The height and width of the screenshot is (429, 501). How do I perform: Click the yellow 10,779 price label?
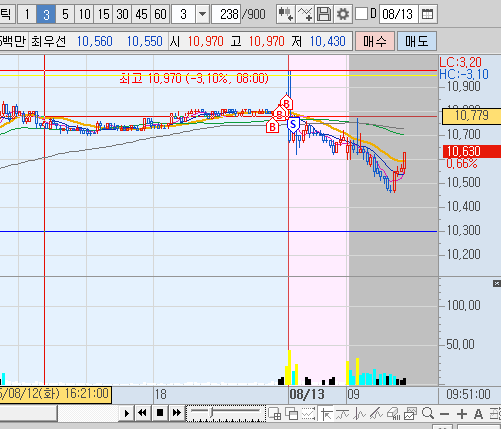coord(471,116)
